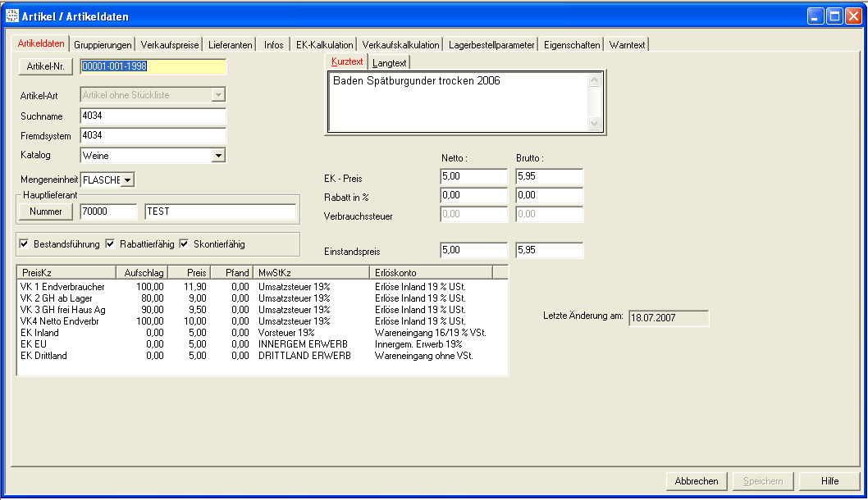Click the Abbrechen button
Image resolution: width=868 pixels, height=500 pixels.
tap(697, 481)
